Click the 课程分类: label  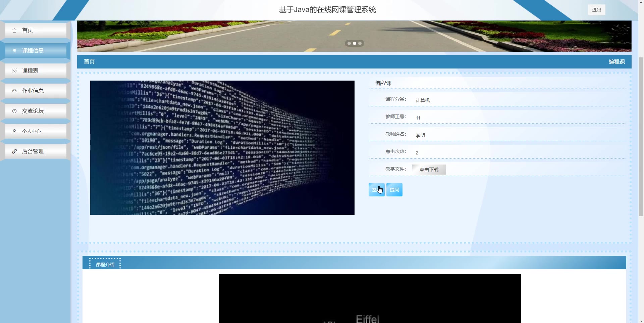pos(396,99)
